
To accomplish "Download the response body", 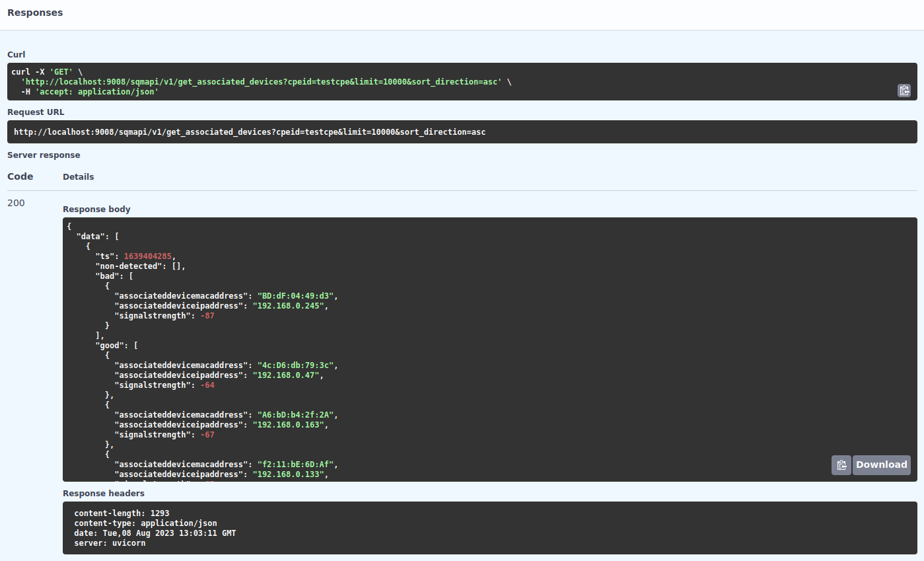I will 881,465.
